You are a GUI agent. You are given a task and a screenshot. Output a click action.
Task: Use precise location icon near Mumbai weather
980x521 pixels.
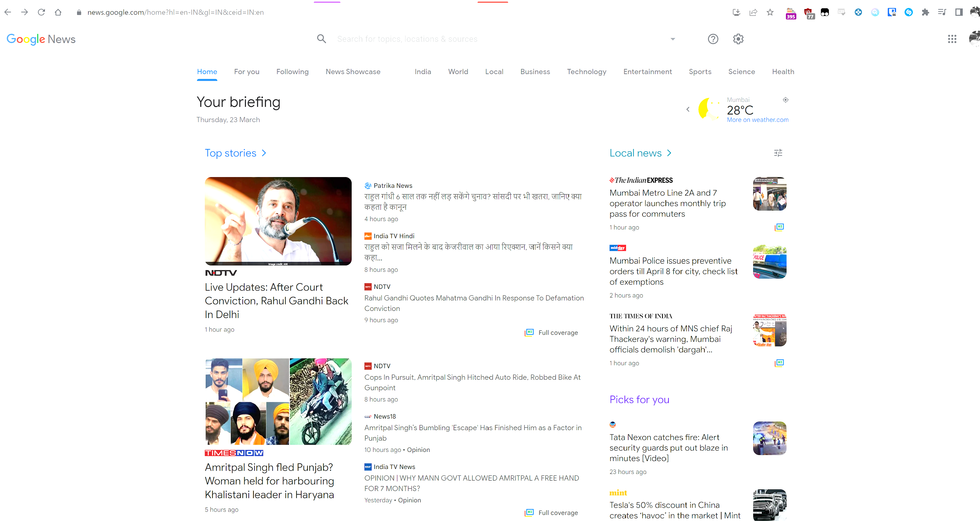[786, 100]
